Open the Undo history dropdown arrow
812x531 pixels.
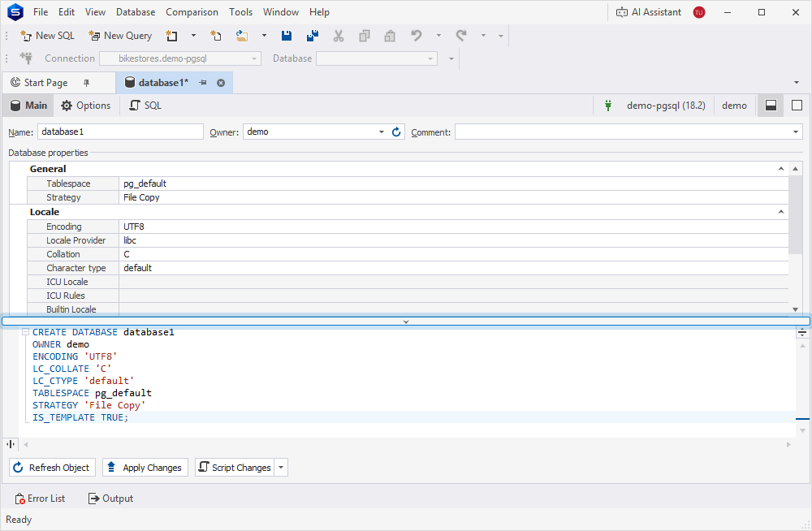point(438,36)
